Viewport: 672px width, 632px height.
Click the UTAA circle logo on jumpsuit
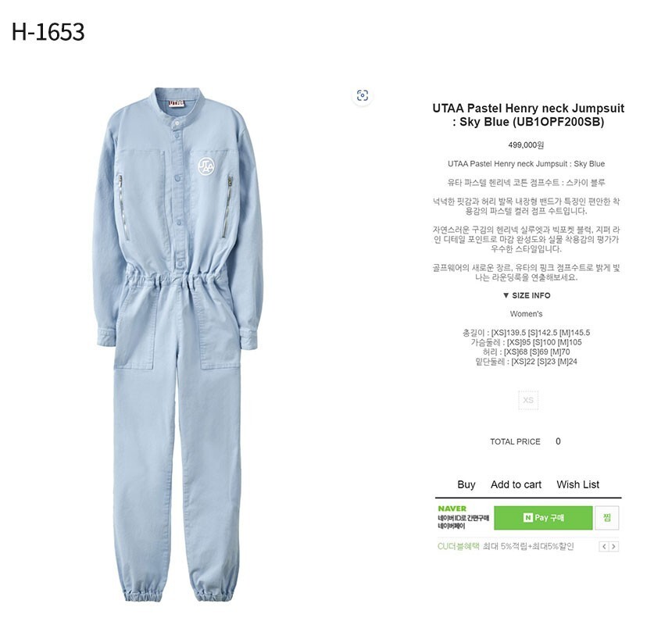pos(206,166)
